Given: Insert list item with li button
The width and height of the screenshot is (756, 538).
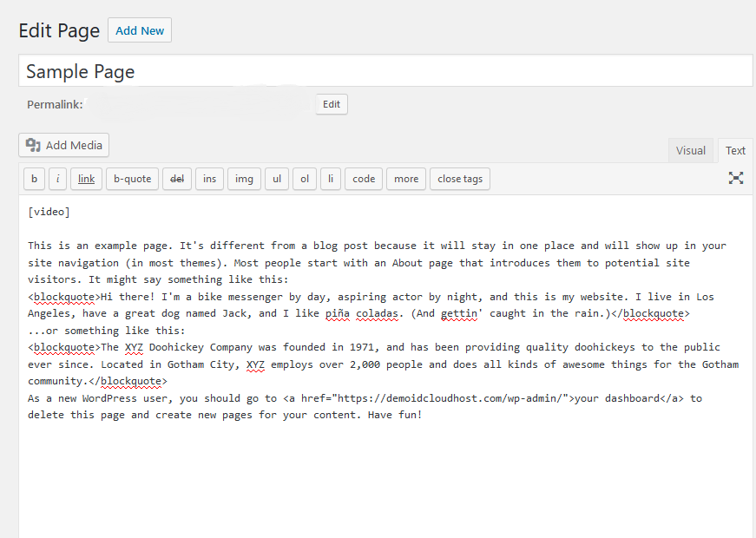Looking at the screenshot, I should [x=330, y=179].
